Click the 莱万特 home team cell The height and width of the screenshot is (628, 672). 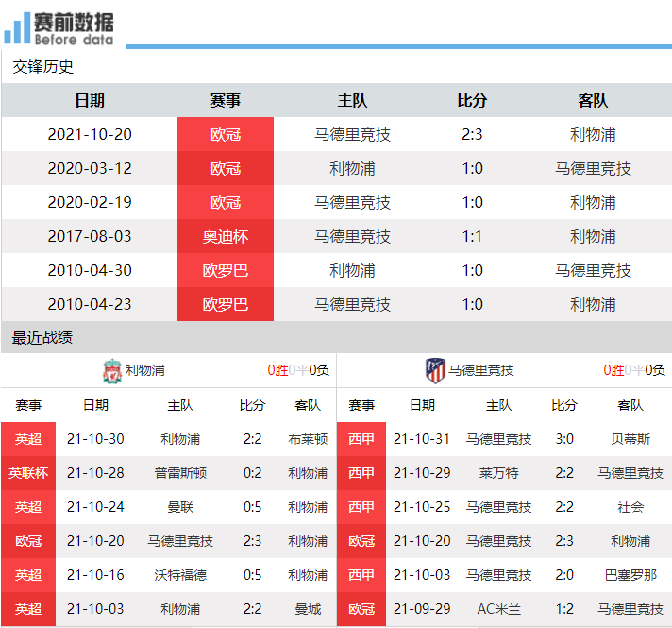498,473
